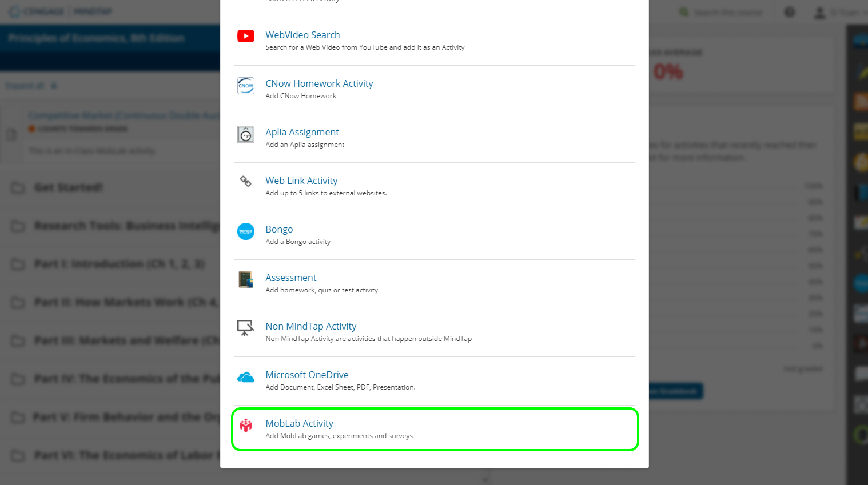This screenshot has width=868, height=485.
Task: Click the red MobLab icon
Action: pyautogui.click(x=246, y=425)
